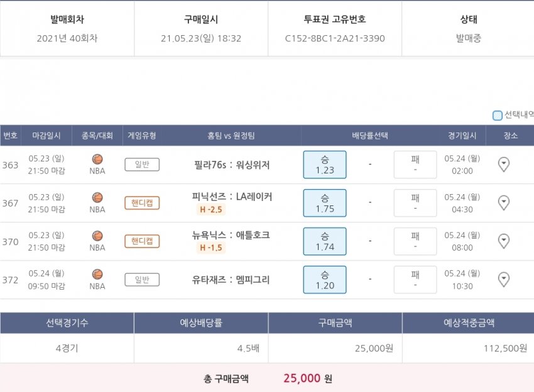Click the 핸디캡 badge in row 367
Image resolution: width=534 pixels, height=392 pixels.
click(142, 203)
